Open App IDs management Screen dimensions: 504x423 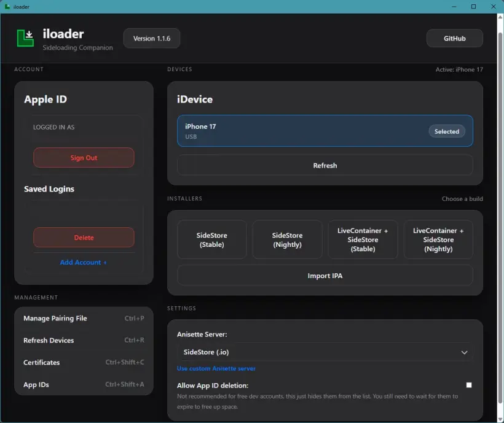tap(84, 384)
